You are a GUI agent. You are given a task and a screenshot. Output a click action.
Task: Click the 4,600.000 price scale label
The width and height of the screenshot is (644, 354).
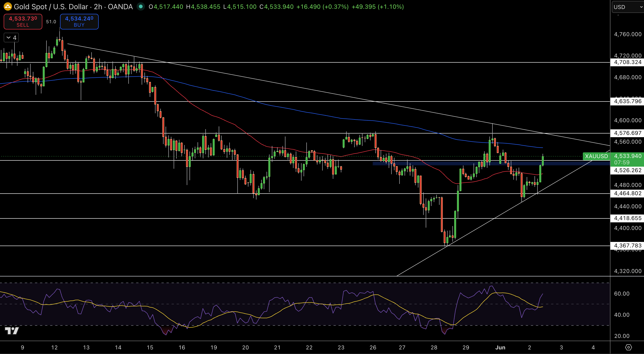pyautogui.click(x=627, y=120)
